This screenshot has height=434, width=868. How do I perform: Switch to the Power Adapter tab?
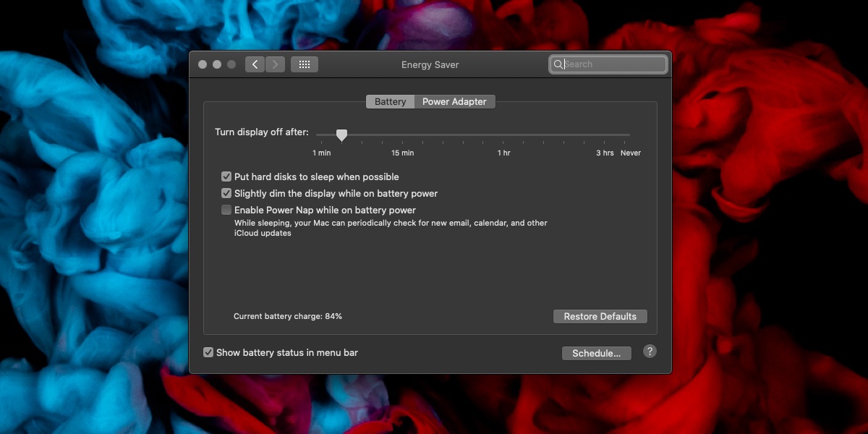coord(454,102)
